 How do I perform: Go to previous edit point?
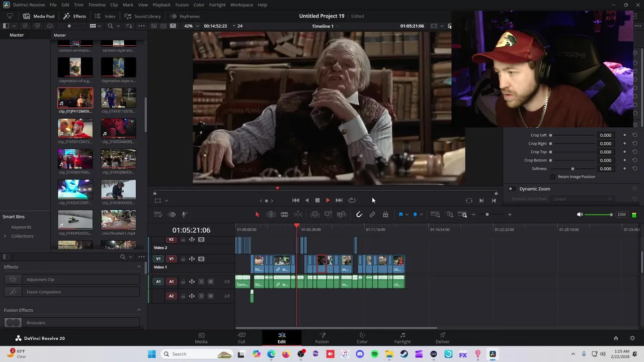[x=494, y=201]
